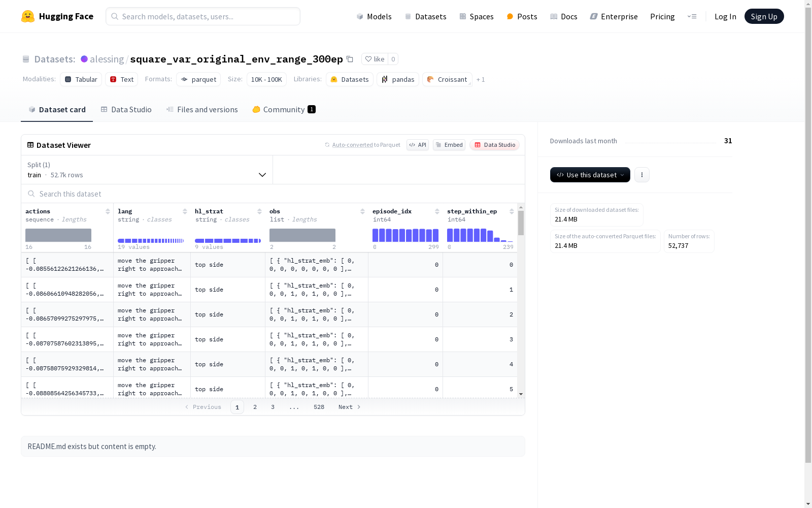Open Enterprise in top navigation
Screen dimensions: 812x508
point(614,16)
